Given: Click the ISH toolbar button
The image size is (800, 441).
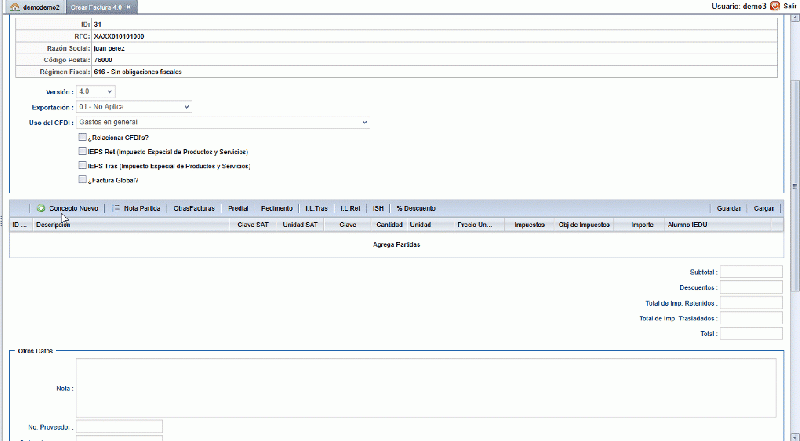Looking at the screenshot, I should pos(378,208).
